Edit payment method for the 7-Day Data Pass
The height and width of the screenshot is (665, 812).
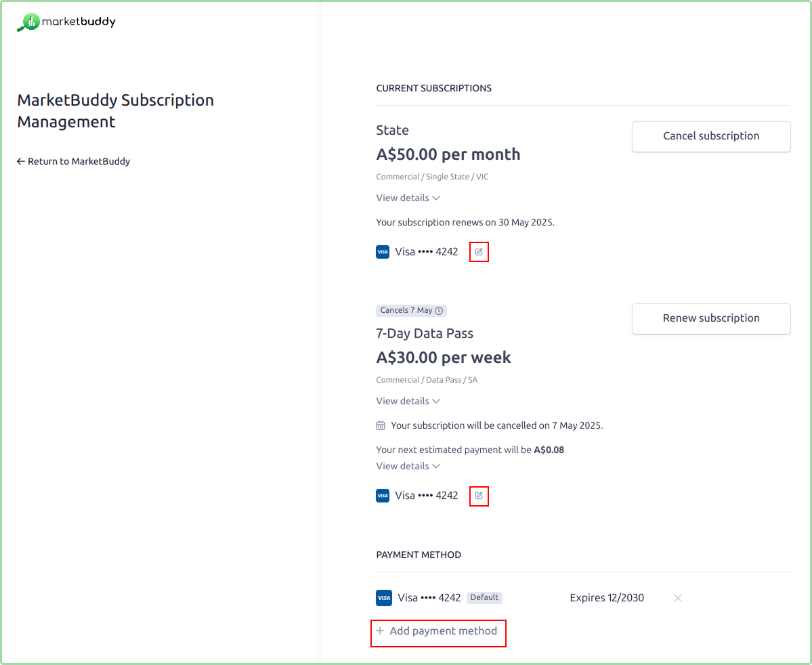pos(479,496)
